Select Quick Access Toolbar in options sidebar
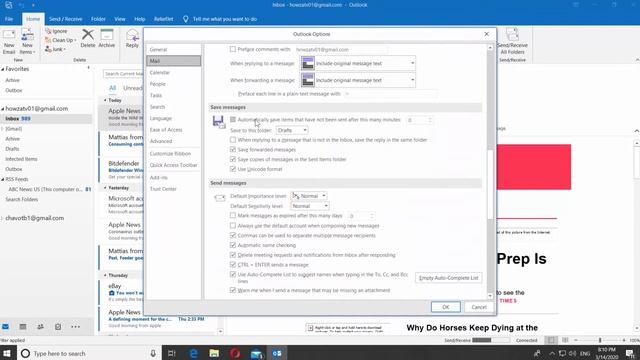This screenshot has width=640, height=360. pyautogui.click(x=173, y=165)
